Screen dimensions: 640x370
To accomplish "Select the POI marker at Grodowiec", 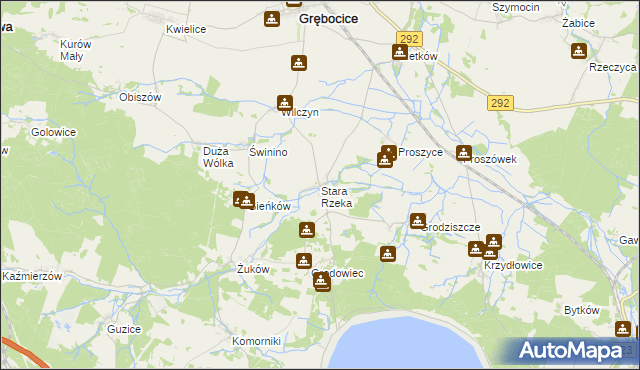I will click(322, 281).
